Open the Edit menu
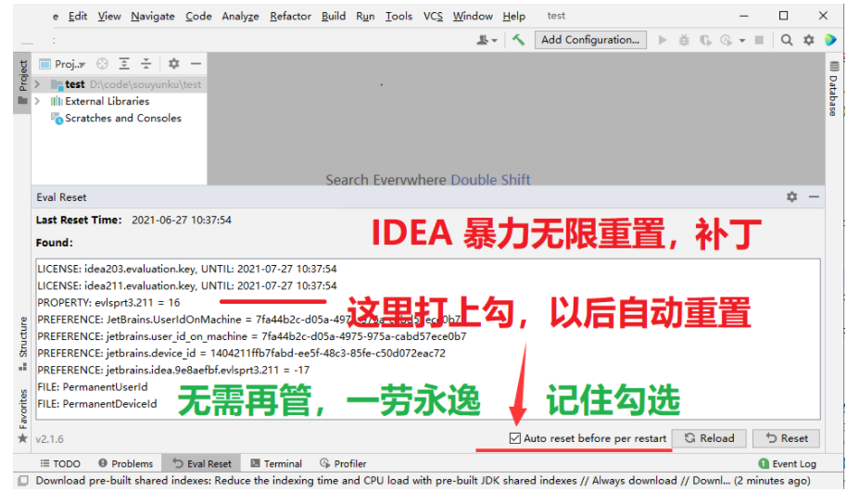The image size is (847, 504). [x=77, y=16]
